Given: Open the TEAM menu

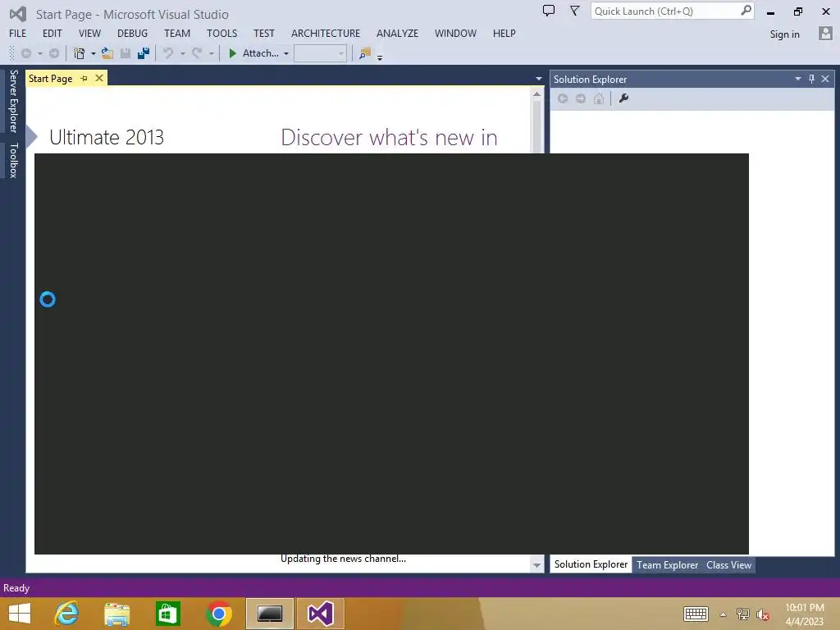Looking at the screenshot, I should [177, 33].
